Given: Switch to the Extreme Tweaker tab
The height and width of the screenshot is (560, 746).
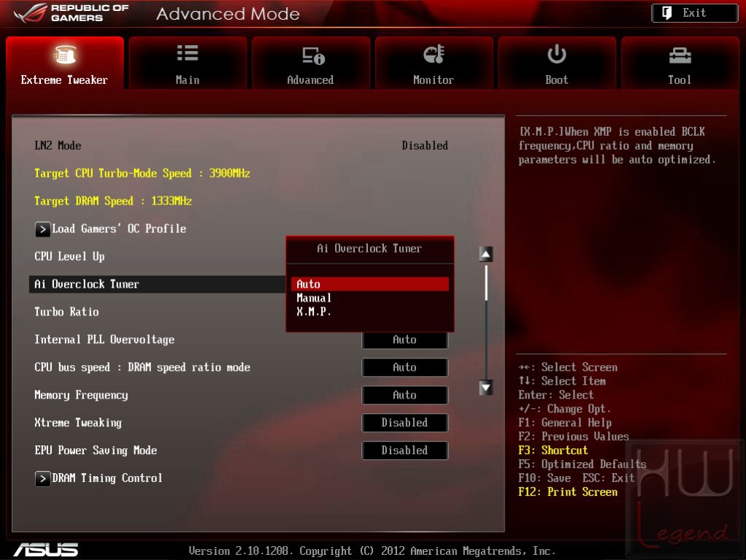Looking at the screenshot, I should tap(65, 63).
